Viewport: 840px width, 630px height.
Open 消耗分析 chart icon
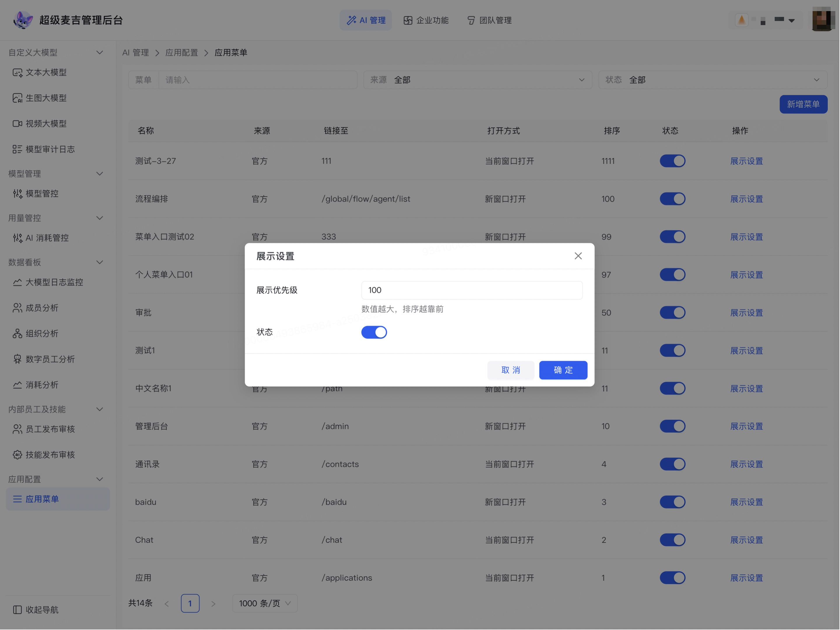[x=17, y=385]
